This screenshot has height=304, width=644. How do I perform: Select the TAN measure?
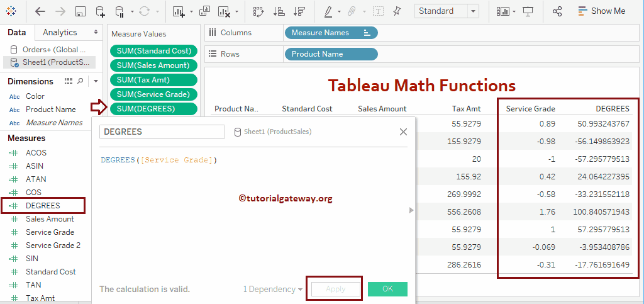(33, 284)
